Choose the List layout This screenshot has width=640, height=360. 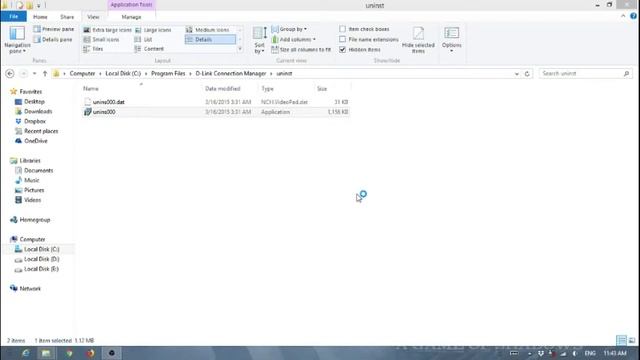144,40
